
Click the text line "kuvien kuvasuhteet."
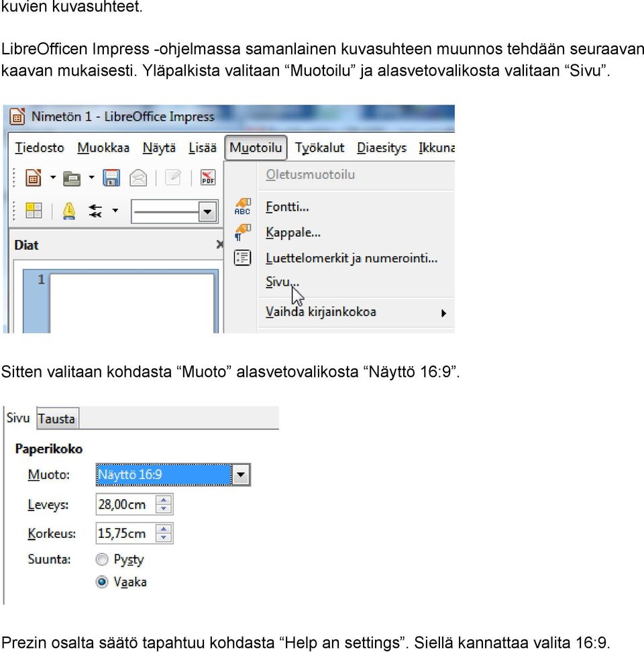[x=72, y=7]
